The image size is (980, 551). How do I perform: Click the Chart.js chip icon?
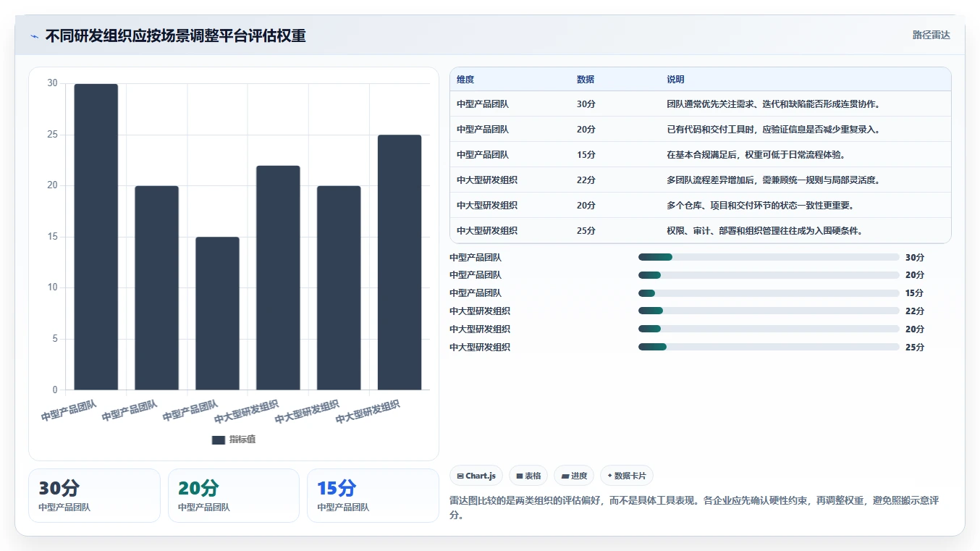coord(460,476)
